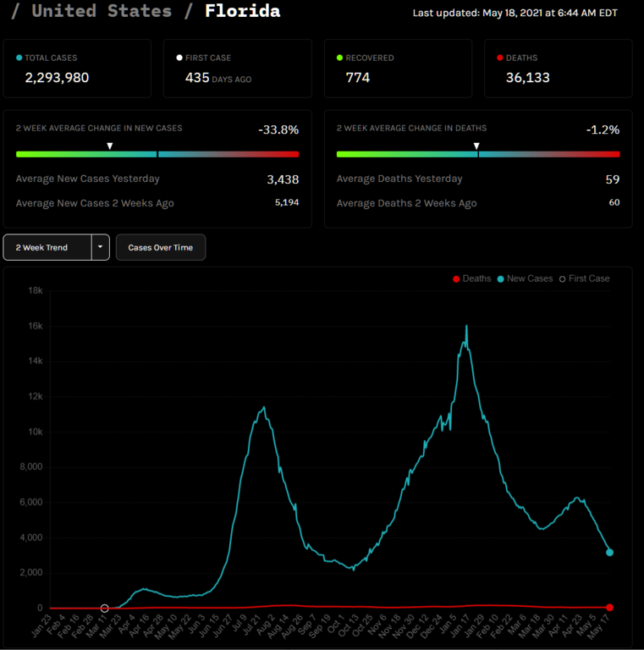Click the white First Case dot icon

coord(179,58)
